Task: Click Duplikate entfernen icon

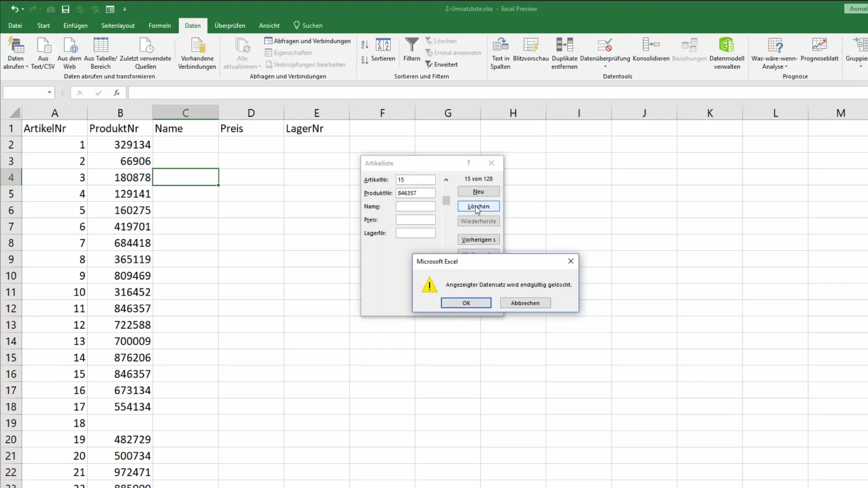Action: coord(565,53)
